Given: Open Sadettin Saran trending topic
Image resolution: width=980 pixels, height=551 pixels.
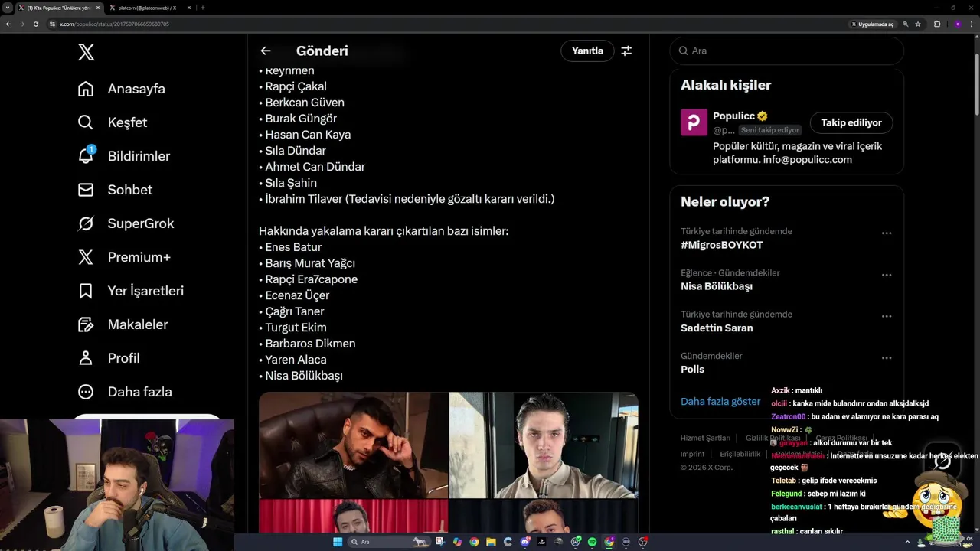Looking at the screenshot, I should tap(717, 328).
